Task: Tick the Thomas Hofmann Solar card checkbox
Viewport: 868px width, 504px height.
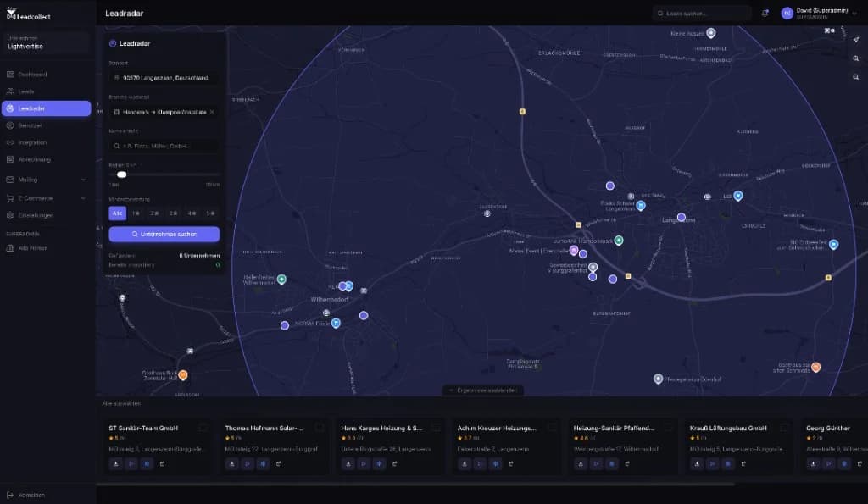Action: point(319,428)
